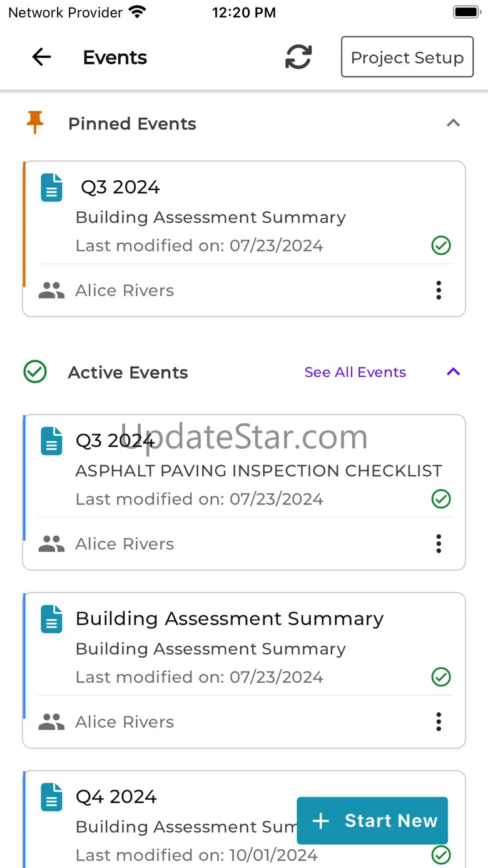Tap document icon on Asphalt Paving event card
Screen dimensions: 488x868
tap(52, 441)
